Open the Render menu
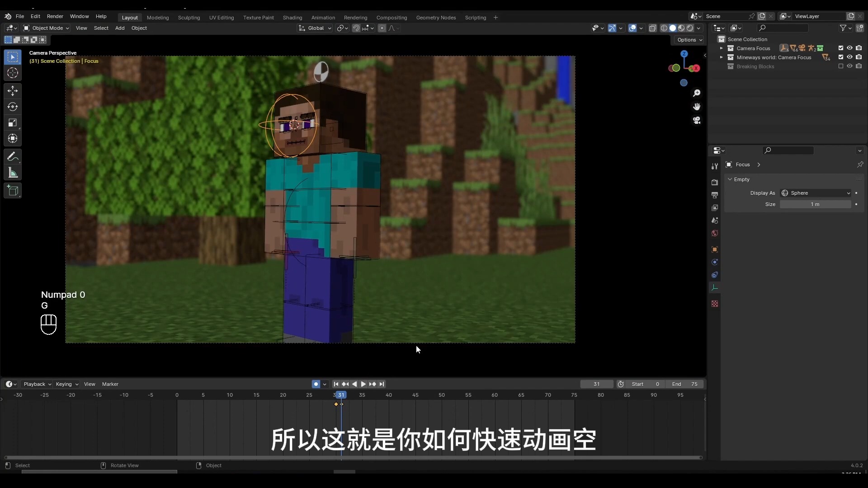 55,16
